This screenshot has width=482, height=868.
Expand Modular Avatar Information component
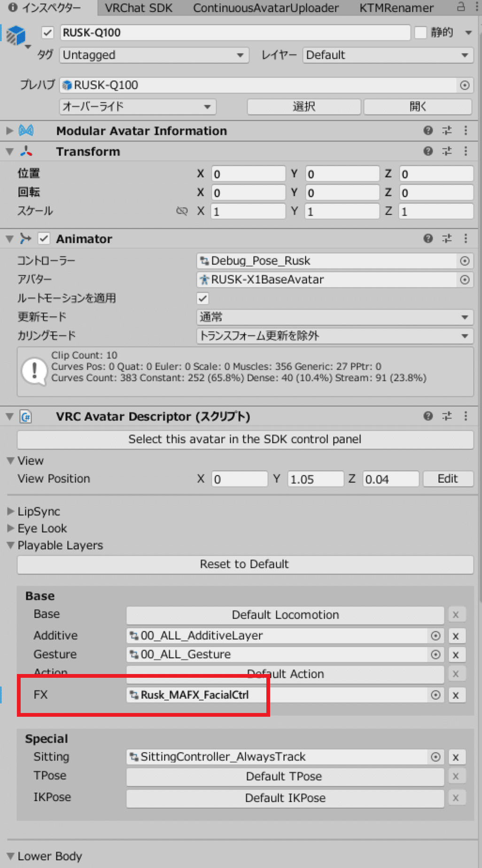(9, 130)
